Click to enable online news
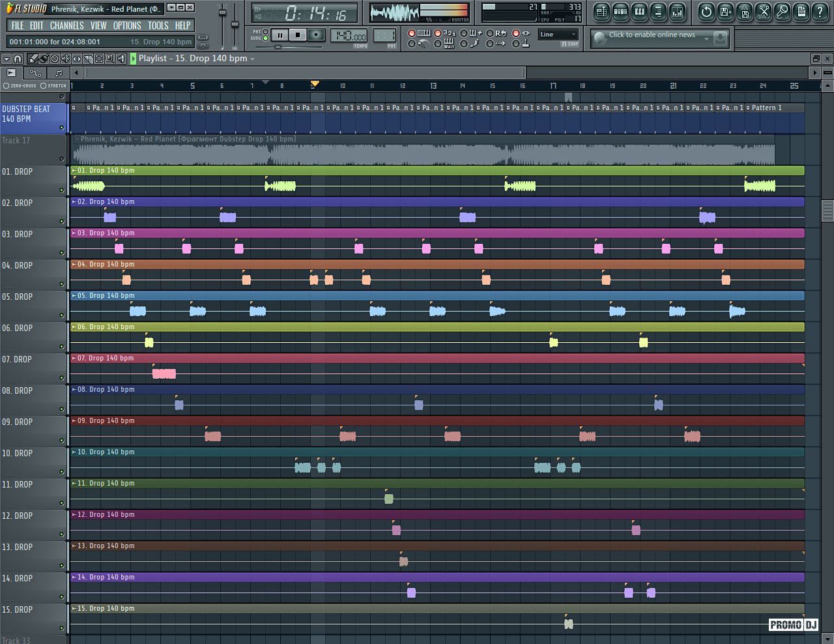Image resolution: width=834 pixels, height=644 pixels. 652,35
